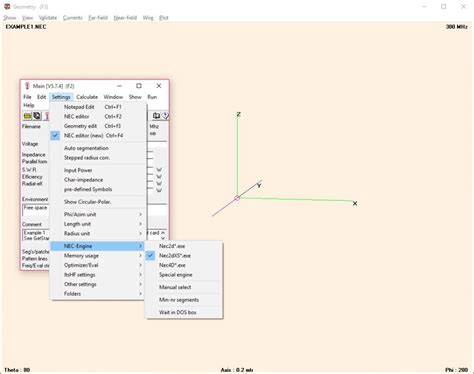Click the question-mark help icon in Main toolbar
Screen dimensions: 474x374
pos(165,116)
